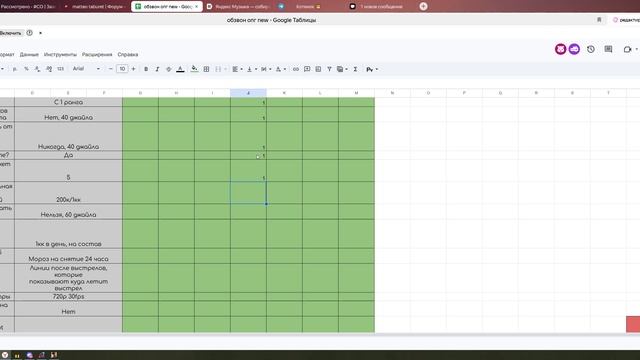Close the active Google Sheets tab
This screenshot has height=360, width=640.
point(196,7)
